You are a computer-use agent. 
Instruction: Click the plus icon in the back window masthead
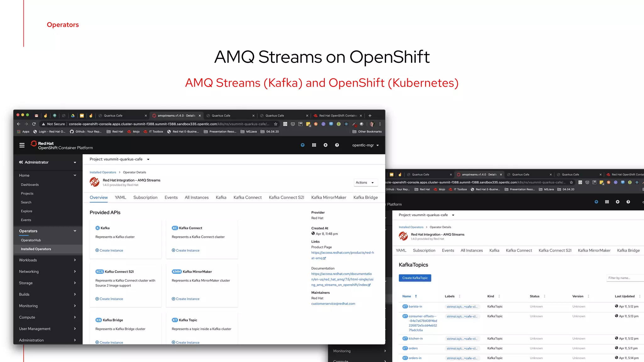click(x=618, y=202)
